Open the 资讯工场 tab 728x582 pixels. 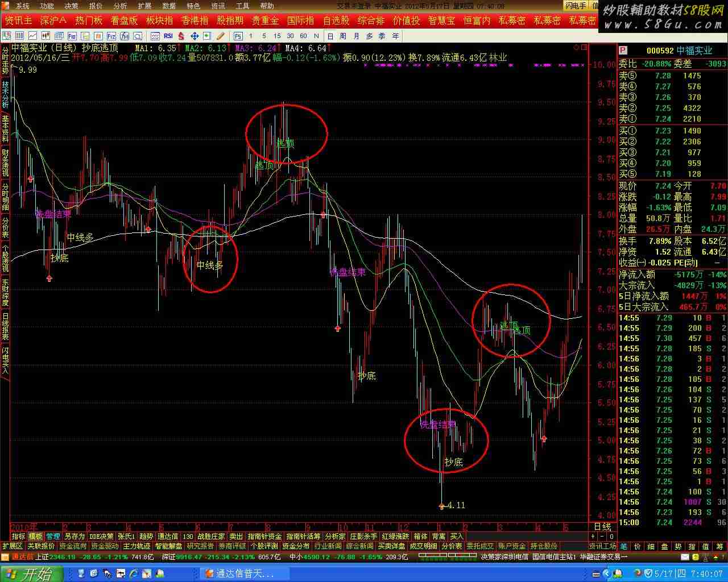(x=603, y=546)
